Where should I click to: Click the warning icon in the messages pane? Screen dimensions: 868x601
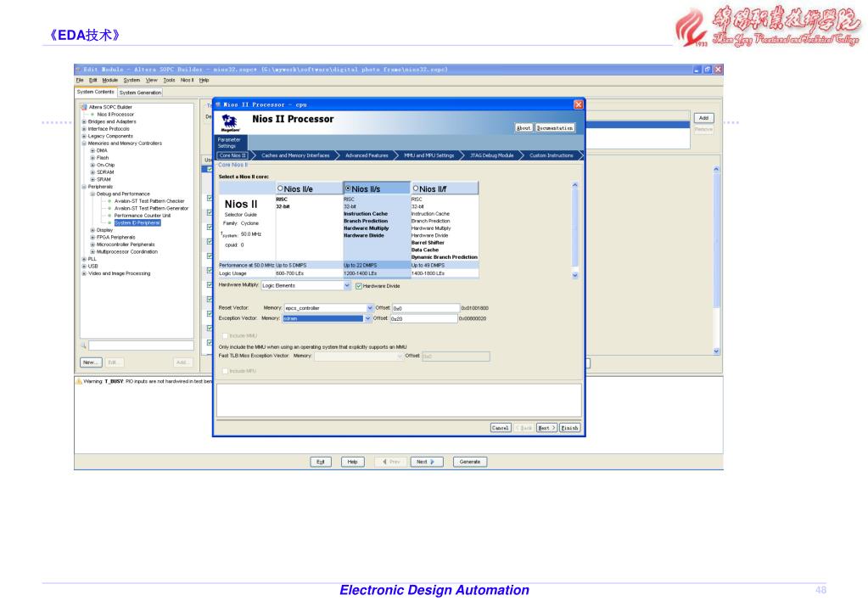(79, 381)
